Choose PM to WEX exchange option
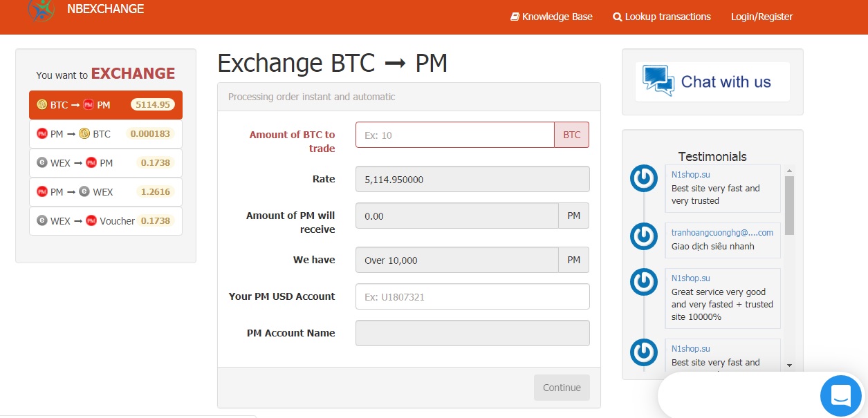 [x=105, y=192]
